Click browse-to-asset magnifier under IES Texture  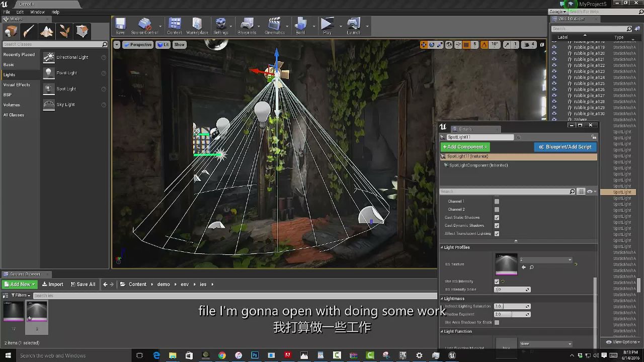pyautogui.click(x=531, y=267)
